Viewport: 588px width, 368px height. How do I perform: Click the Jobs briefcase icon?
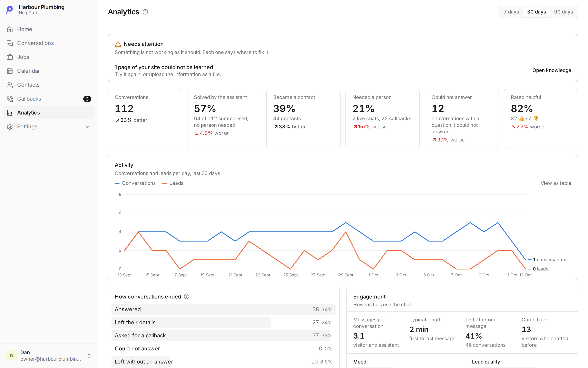10,57
